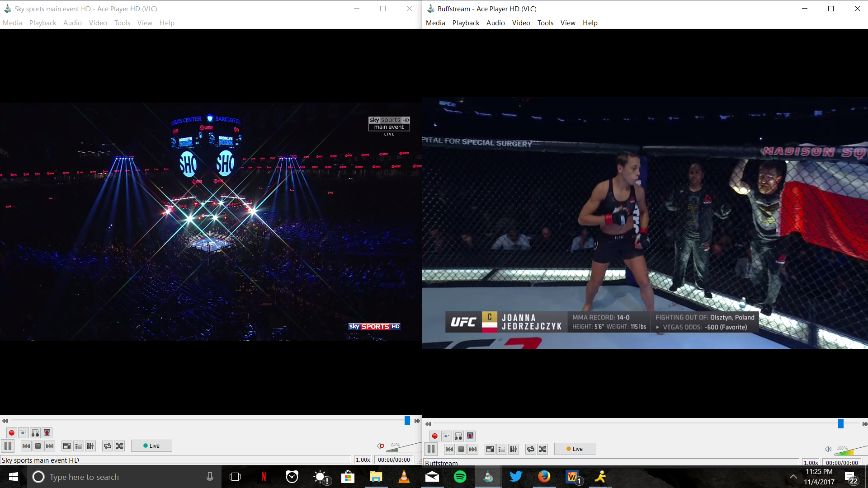
Task: Click the seek bar handle in Sky sports window
Action: (x=407, y=421)
